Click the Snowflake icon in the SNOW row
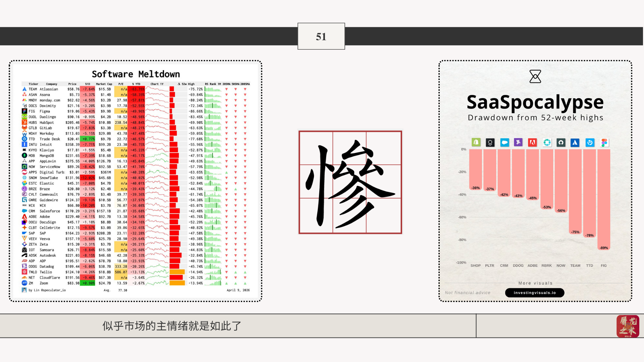This screenshot has height=362, width=644. tap(24, 178)
